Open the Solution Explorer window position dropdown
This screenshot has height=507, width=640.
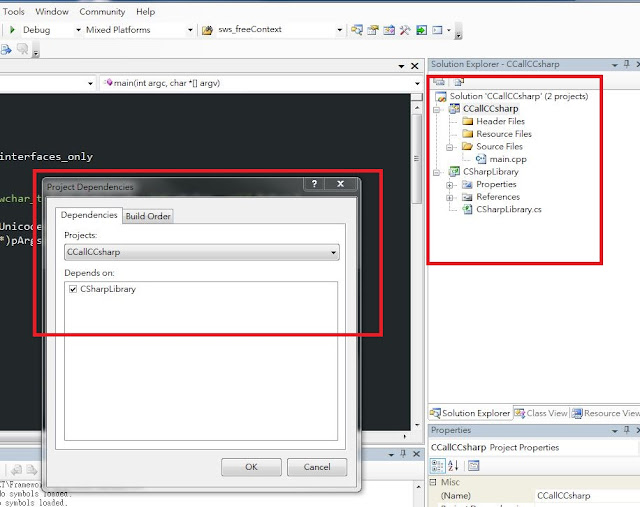pyautogui.click(x=615, y=65)
